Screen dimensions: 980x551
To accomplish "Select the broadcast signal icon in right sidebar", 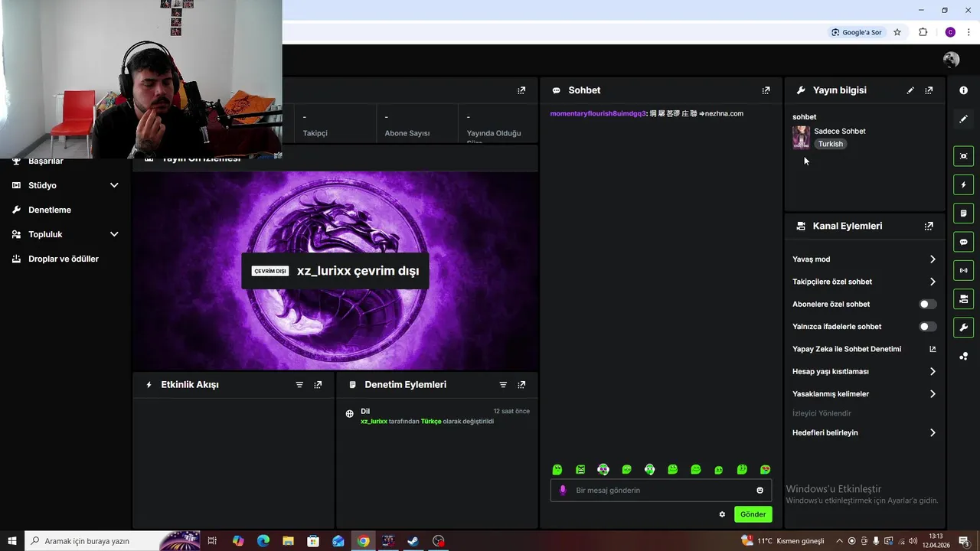I will 963,270.
